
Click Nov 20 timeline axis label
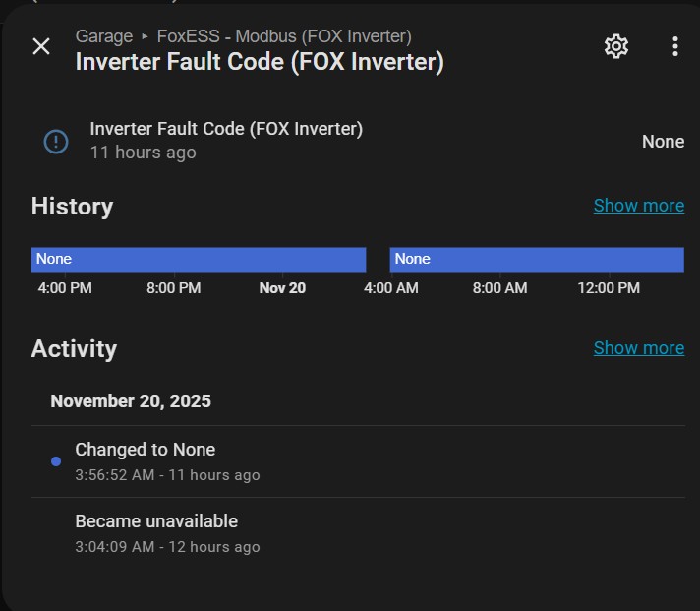click(282, 288)
